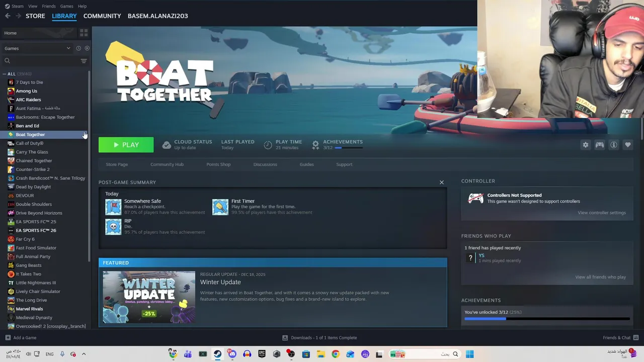Open the Winter Update news title
The image size is (644, 362).
click(x=220, y=282)
